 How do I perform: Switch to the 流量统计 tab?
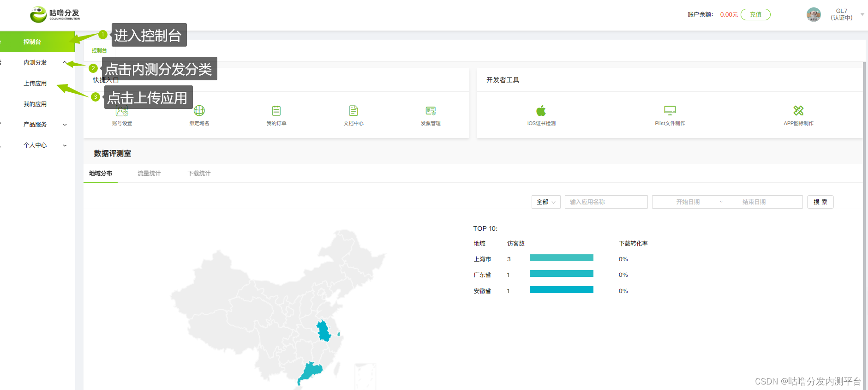[149, 173]
